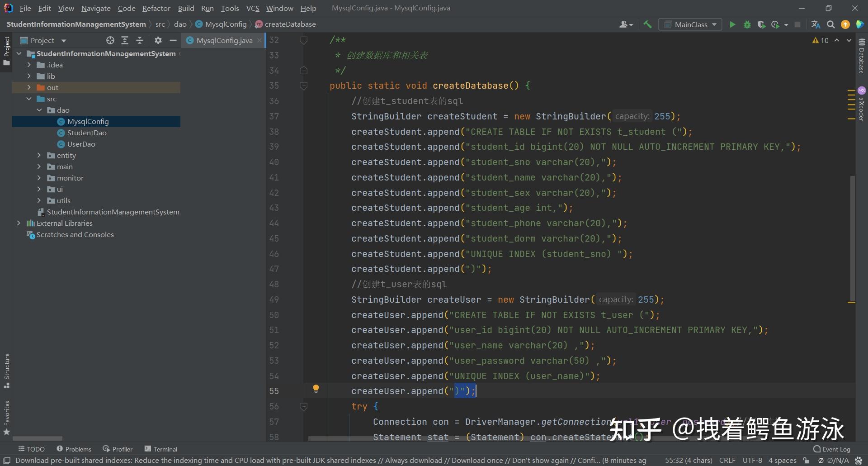Start debugging with the bug icon
868x466 pixels.
pyautogui.click(x=747, y=24)
